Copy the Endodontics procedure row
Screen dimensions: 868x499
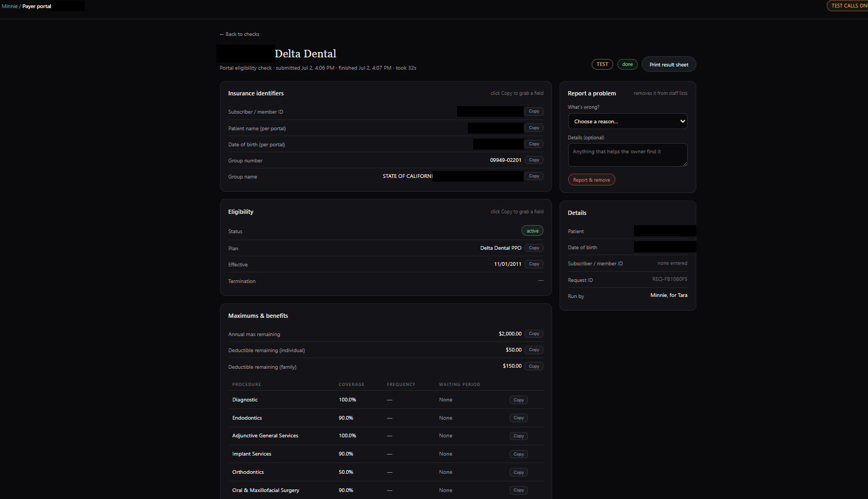click(519, 418)
